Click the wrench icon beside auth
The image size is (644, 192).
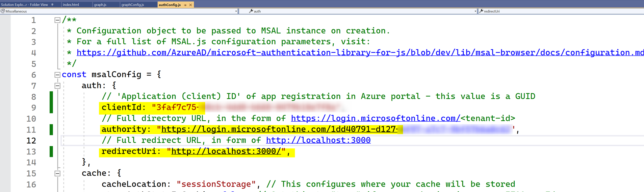(251, 11)
